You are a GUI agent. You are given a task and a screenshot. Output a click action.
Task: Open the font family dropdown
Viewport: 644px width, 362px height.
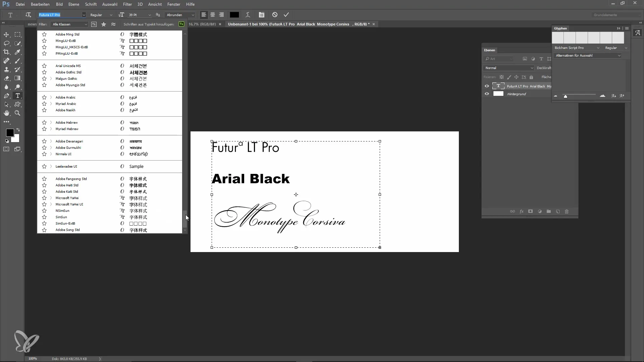point(84,15)
